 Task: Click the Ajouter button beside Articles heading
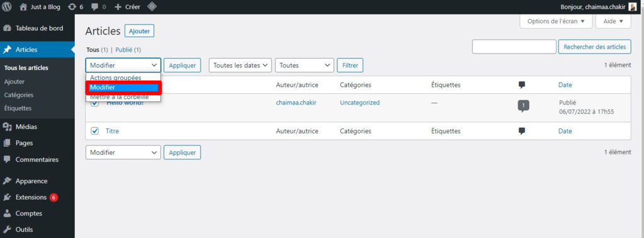point(139,31)
